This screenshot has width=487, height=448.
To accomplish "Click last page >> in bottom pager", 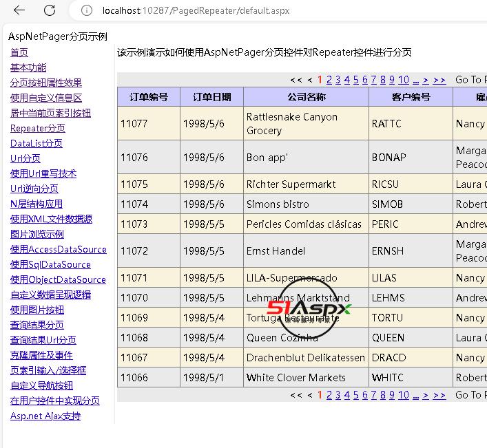I will (x=439, y=396).
